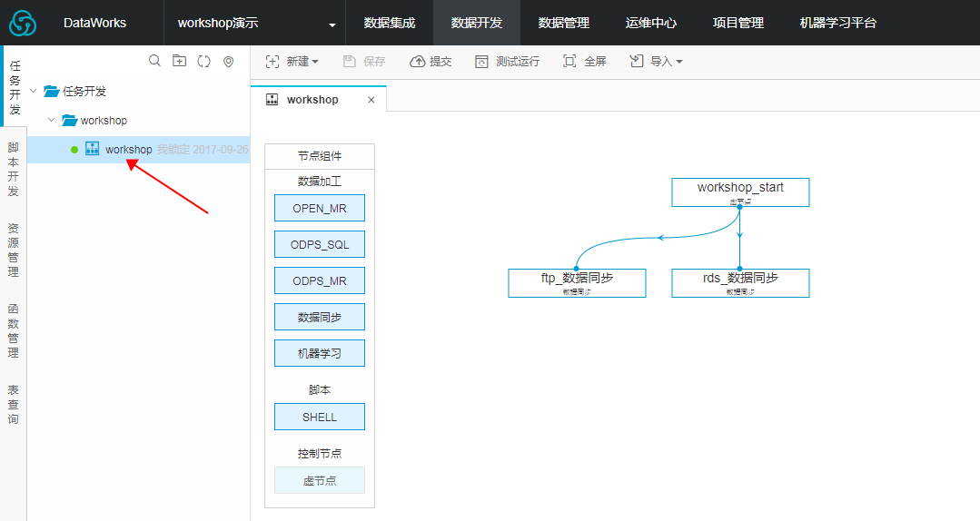The width and height of the screenshot is (980, 521).
Task: Switch to 资源管理 sidebar tab
Action: [x=13, y=250]
